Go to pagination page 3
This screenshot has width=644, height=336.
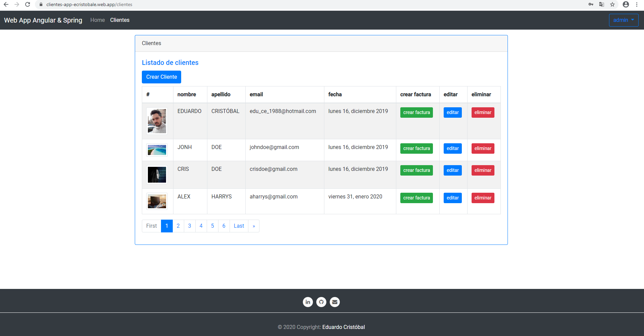[x=190, y=226]
